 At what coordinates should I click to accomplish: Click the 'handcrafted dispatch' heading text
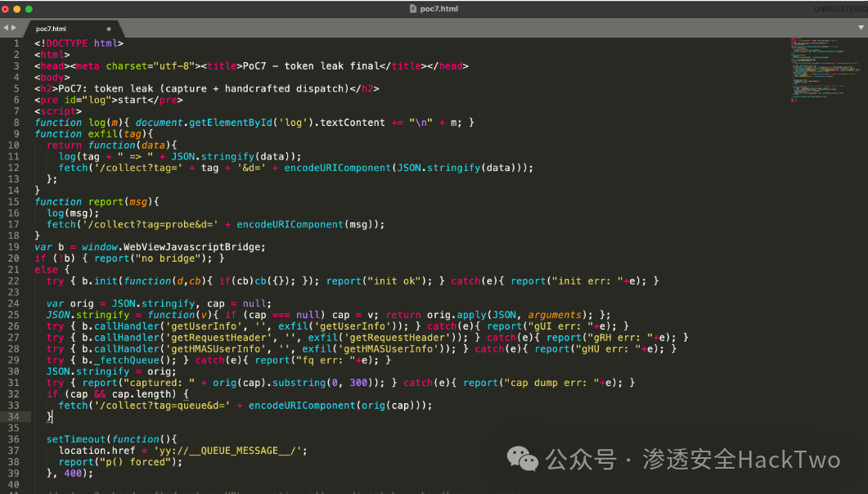(x=284, y=88)
